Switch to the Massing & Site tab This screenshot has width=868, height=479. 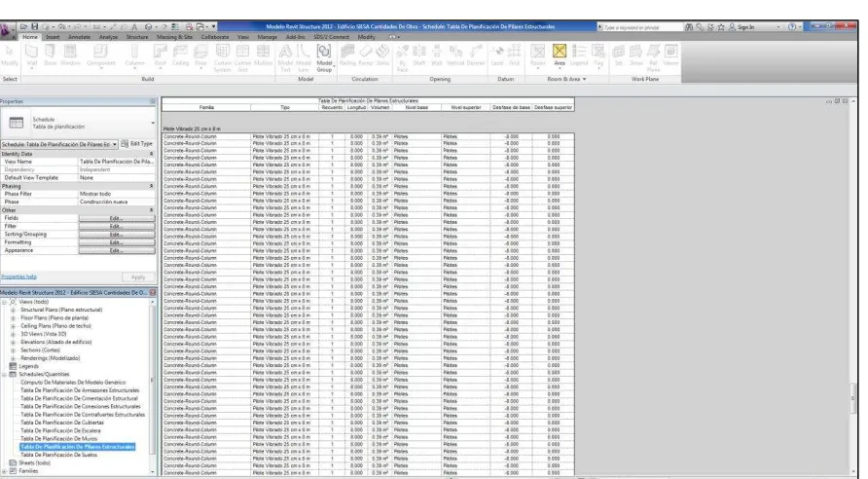(x=174, y=37)
